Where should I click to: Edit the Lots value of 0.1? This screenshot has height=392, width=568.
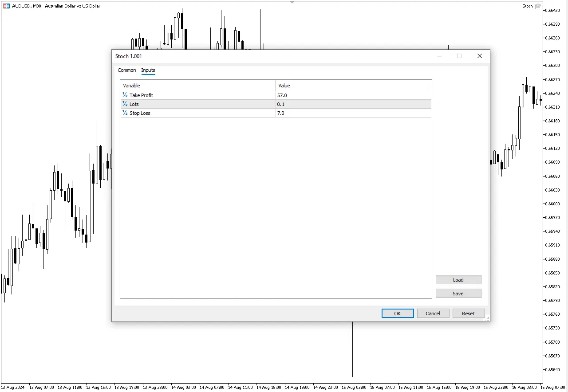point(311,104)
